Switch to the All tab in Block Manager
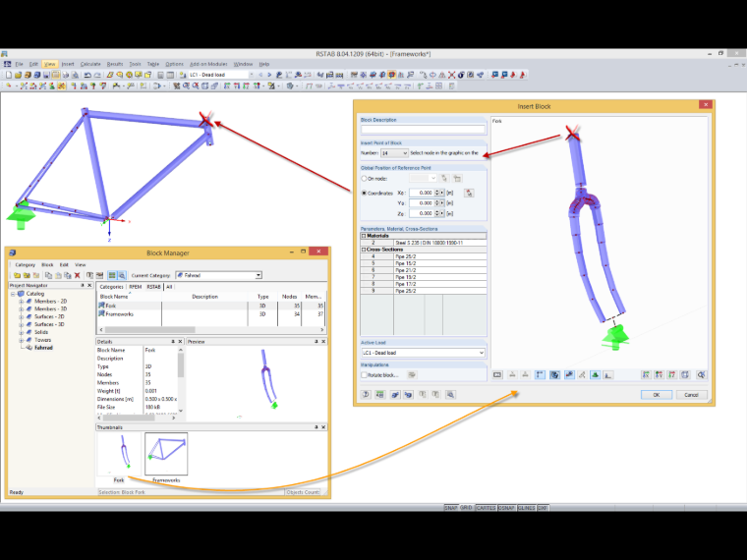 coord(169,287)
